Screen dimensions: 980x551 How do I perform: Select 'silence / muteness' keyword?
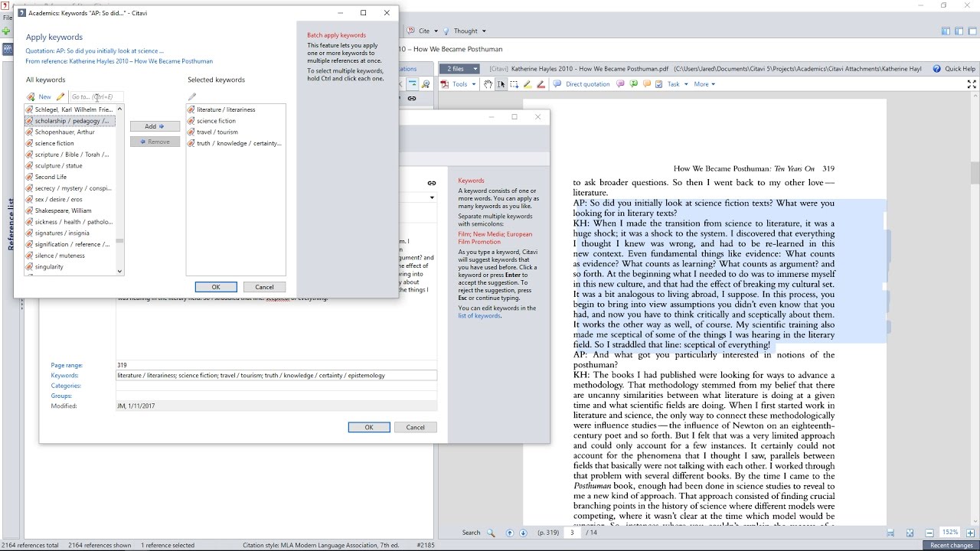coord(60,256)
